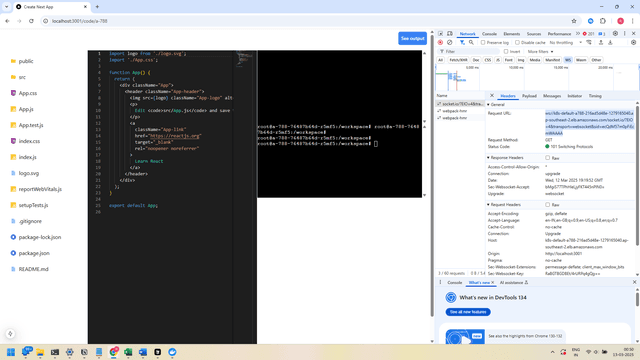The image size is (640, 360).
Task: Enable the Disable cache checkbox
Action: (x=517, y=42)
